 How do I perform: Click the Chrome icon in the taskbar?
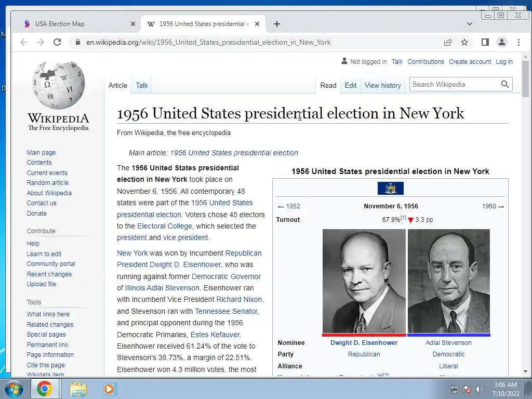click(45, 389)
